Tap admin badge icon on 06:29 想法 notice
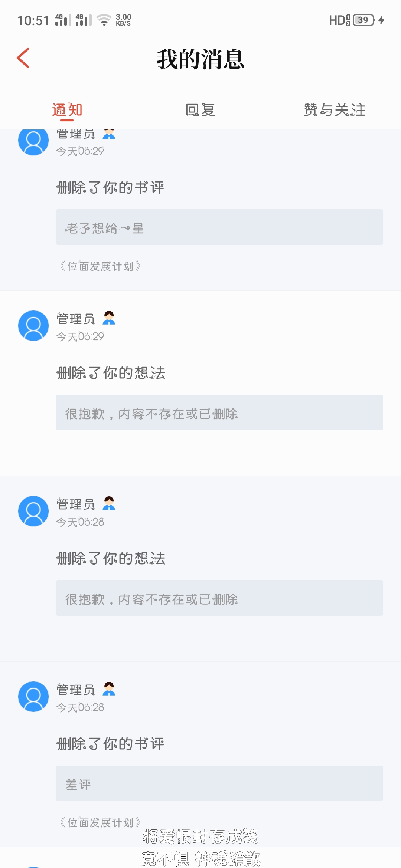The height and width of the screenshot is (868, 401). coord(109,318)
